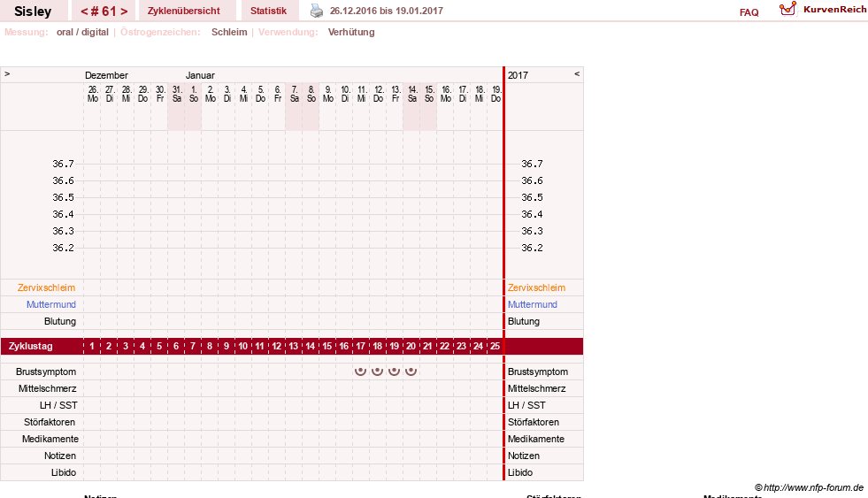Click the left Zervixschleim row label

[47, 287]
